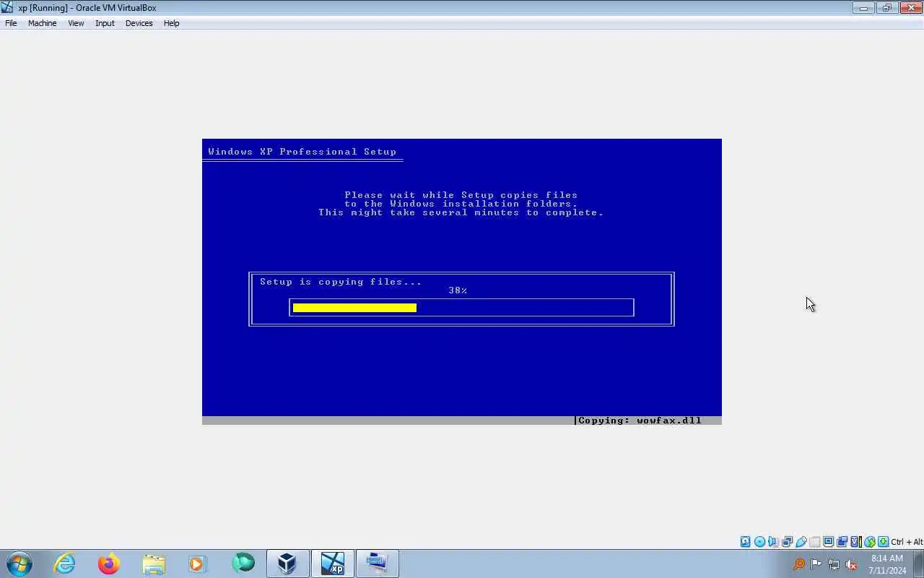Click the orange magnifier tray icon
Viewport: 924px width, 578px height.
[x=799, y=564]
